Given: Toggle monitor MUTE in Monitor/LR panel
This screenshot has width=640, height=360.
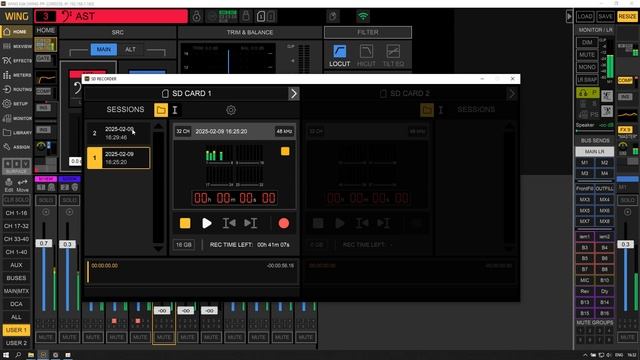Looking at the screenshot, I should 587,55.
